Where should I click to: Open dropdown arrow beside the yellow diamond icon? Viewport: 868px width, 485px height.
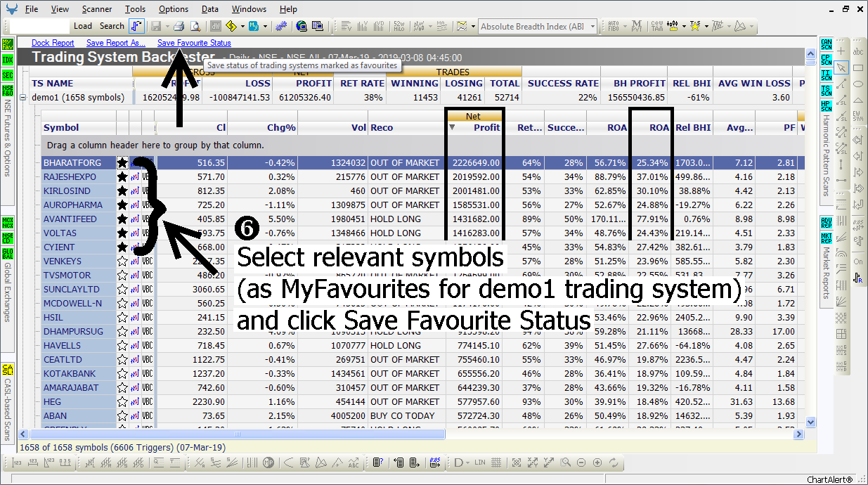click(242, 27)
